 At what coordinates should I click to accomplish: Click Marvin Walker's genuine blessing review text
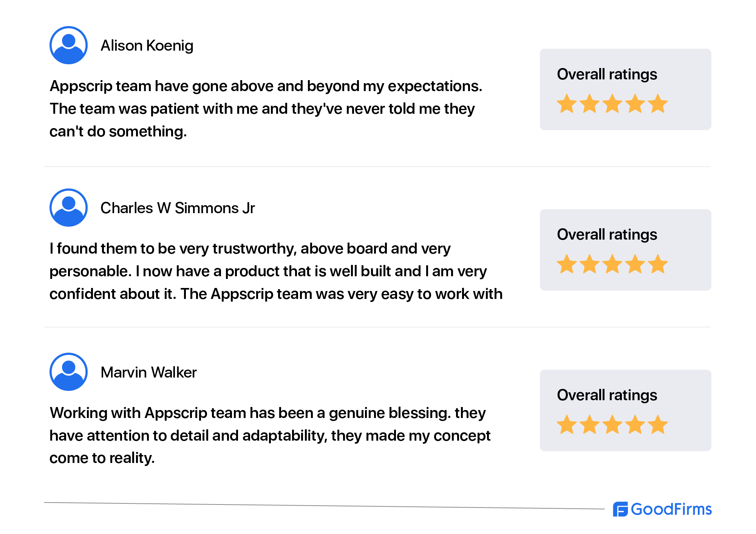(x=270, y=435)
